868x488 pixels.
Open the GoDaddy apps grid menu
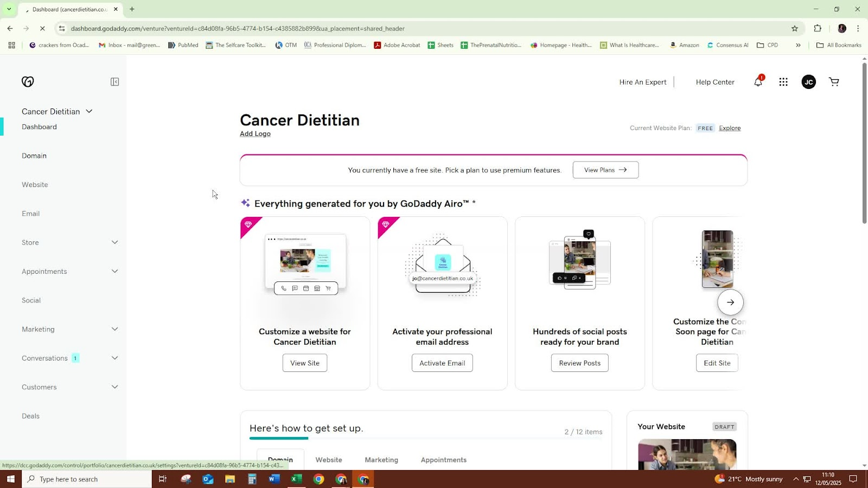tap(783, 82)
